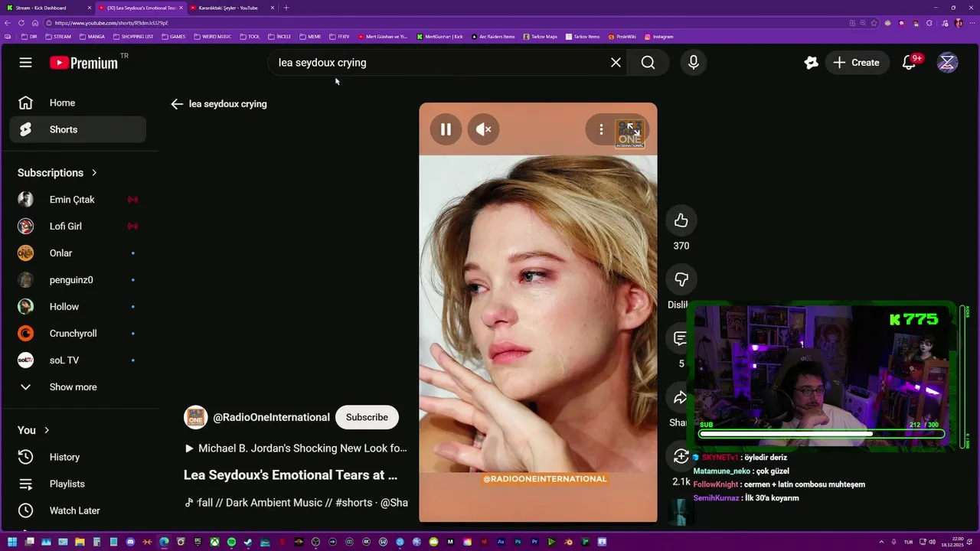This screenshot has height=551, width=980.
Task: Open a new browser tab
Action: pyautogui.click(x=286, y=8)
